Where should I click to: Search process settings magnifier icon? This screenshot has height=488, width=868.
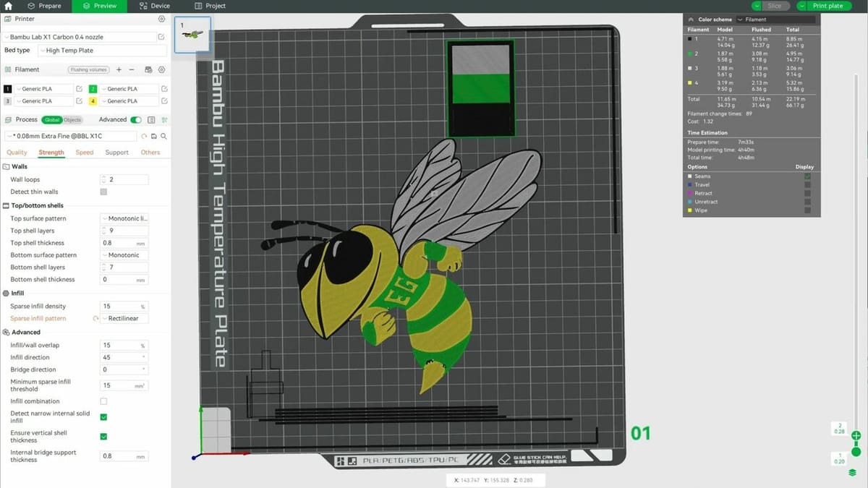164,136
